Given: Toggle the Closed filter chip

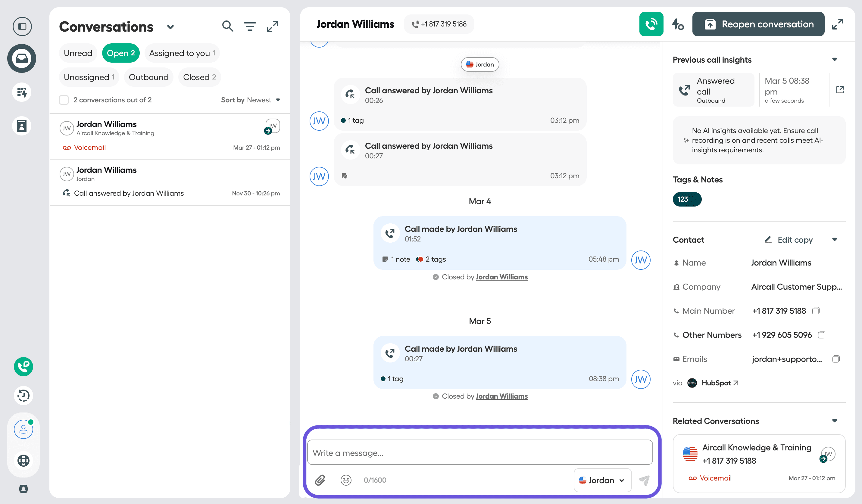Looking at the screenshot, I should 199,77.
